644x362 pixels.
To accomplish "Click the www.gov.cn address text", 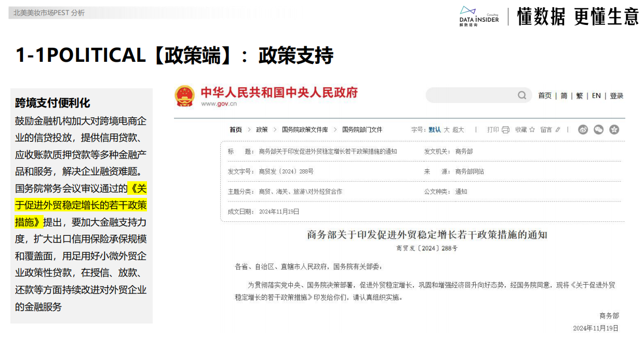I will tap(219, 104).
